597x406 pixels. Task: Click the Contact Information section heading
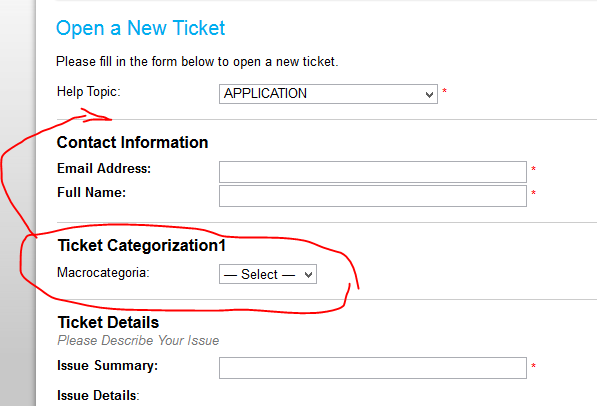(x=132, y=142)
